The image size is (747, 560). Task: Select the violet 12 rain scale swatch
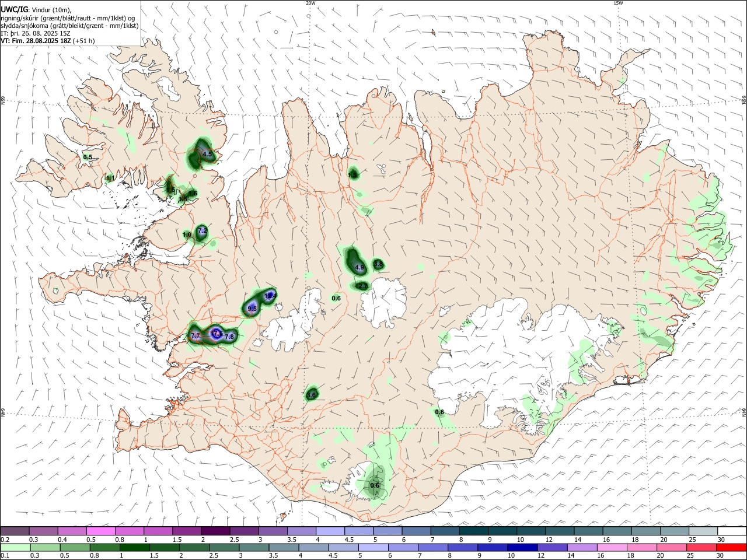[x=553, y=547]
